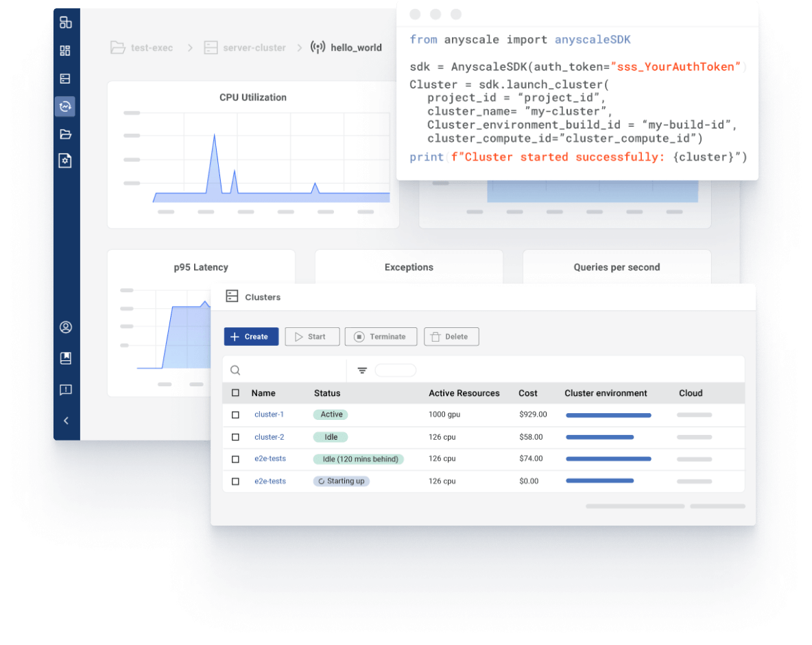Sort by the Cluster environment column header

(606, 393)
